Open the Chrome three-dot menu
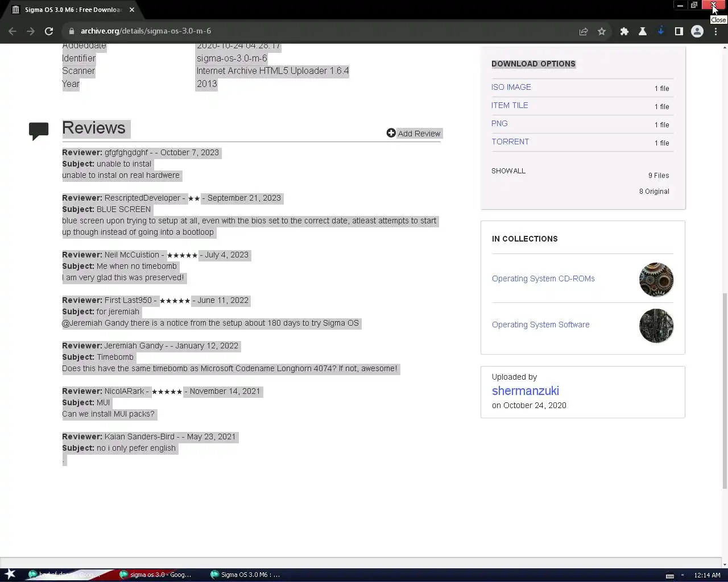Screen dimensions: 728x582 715,31
